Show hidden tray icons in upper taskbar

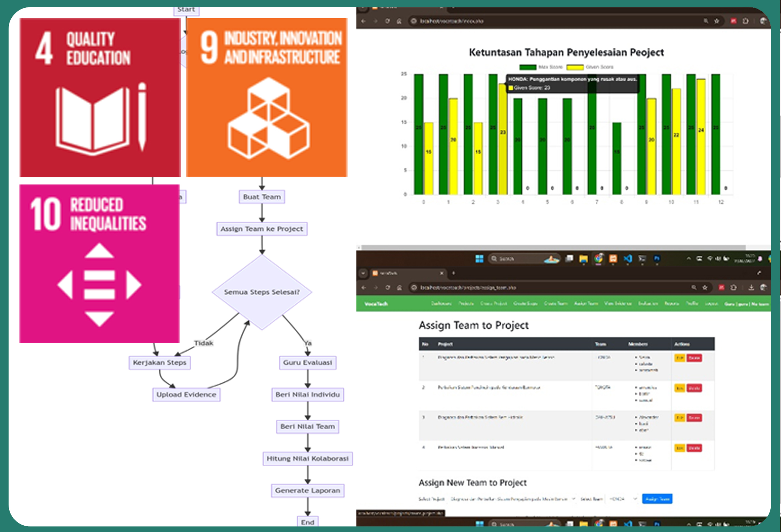[689, 259]
